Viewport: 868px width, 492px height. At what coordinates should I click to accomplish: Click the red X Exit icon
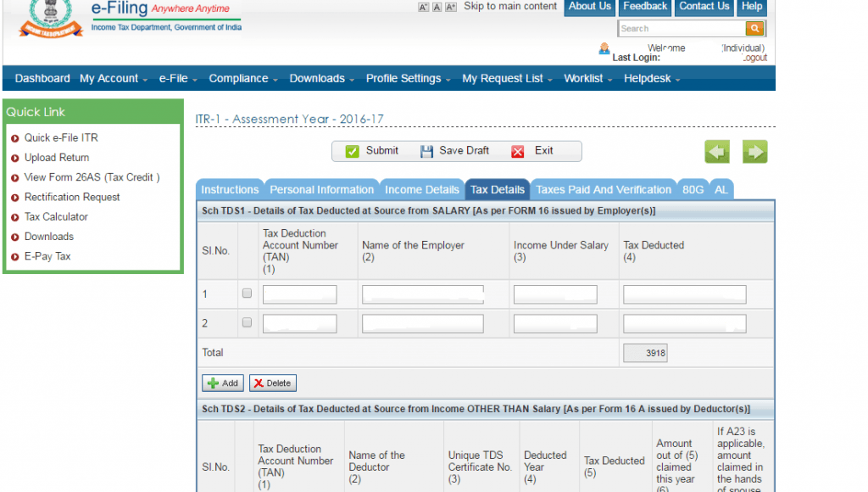(518, 151)
